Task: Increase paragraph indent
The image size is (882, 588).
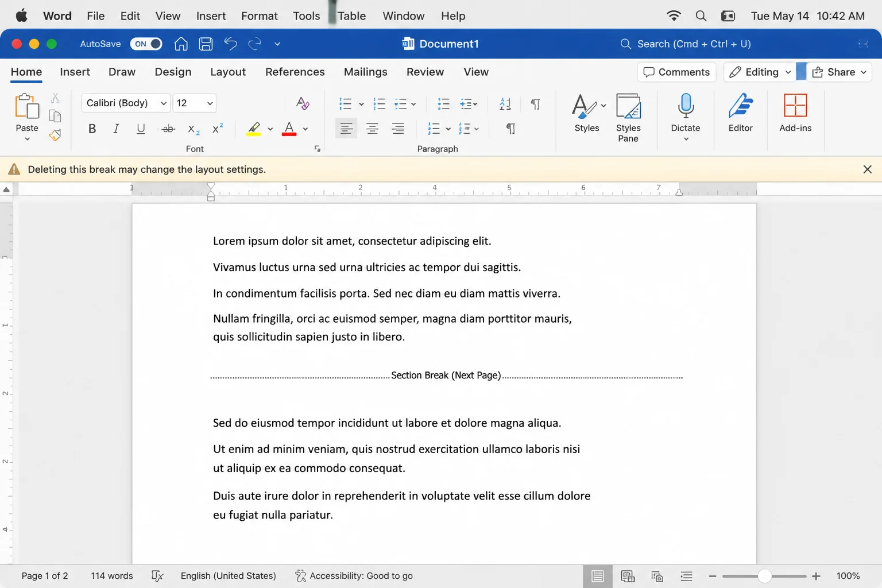Action: click(467, 104)
